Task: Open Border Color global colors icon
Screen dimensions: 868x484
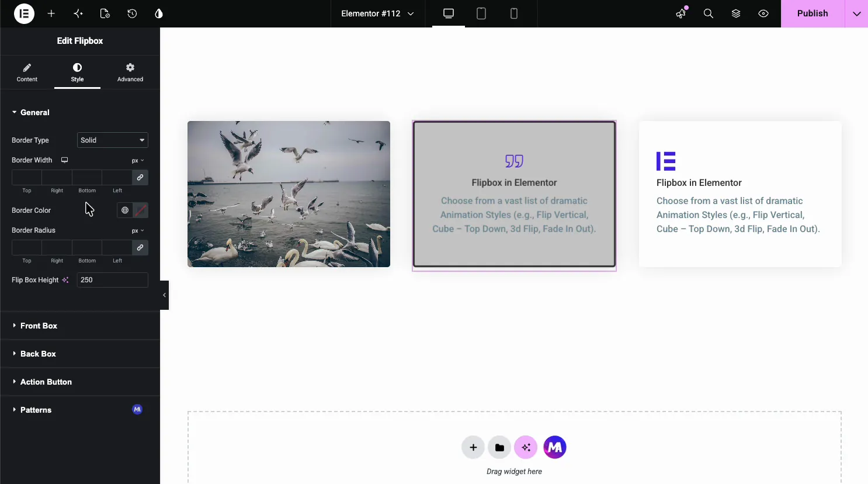Action: [x=125, y=210]
